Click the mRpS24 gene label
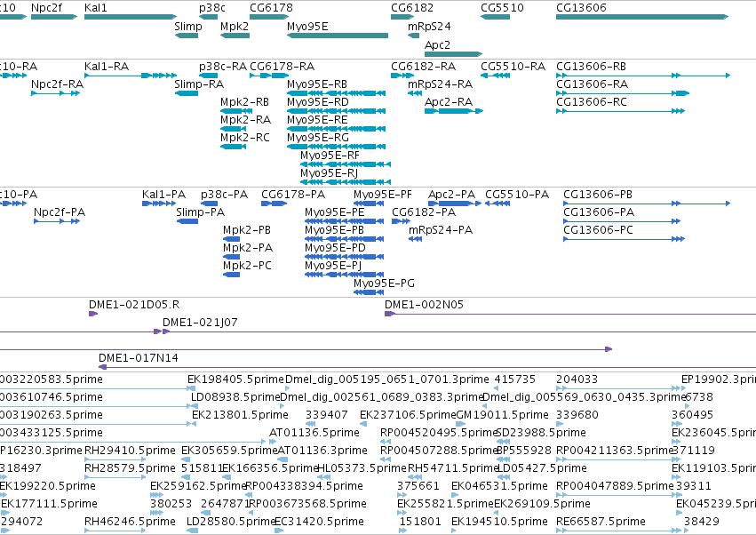The height and width of the screenshot is (535, 756). point(429,26)
